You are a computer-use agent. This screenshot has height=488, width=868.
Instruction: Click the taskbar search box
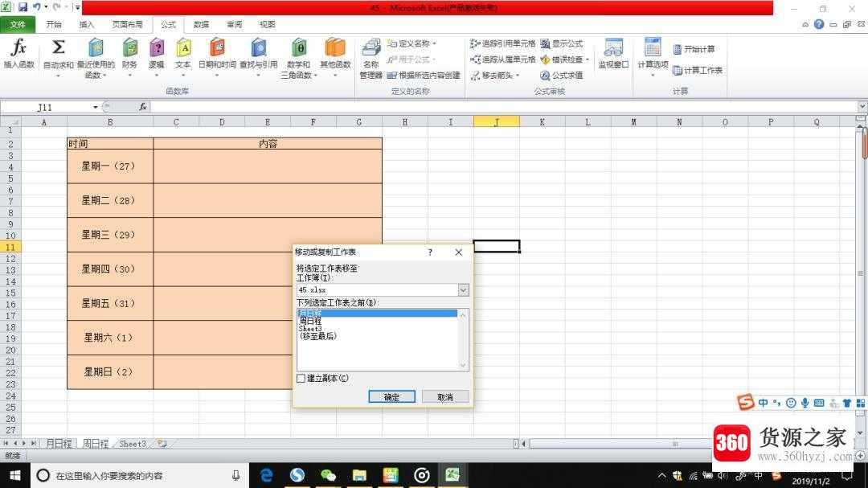pyautogui.click(x=138, y=475)
